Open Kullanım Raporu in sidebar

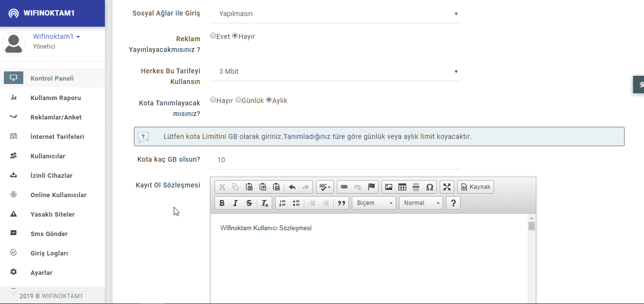click(x=52, y=98)
